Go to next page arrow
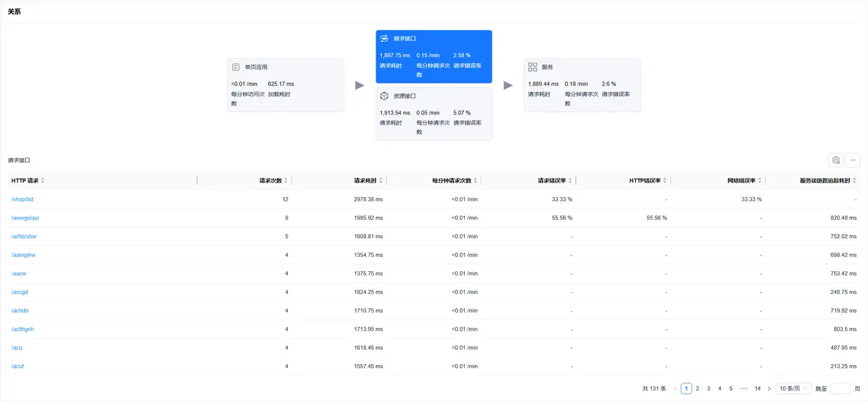This screenshot has width=868, height=402. point(769,389)
